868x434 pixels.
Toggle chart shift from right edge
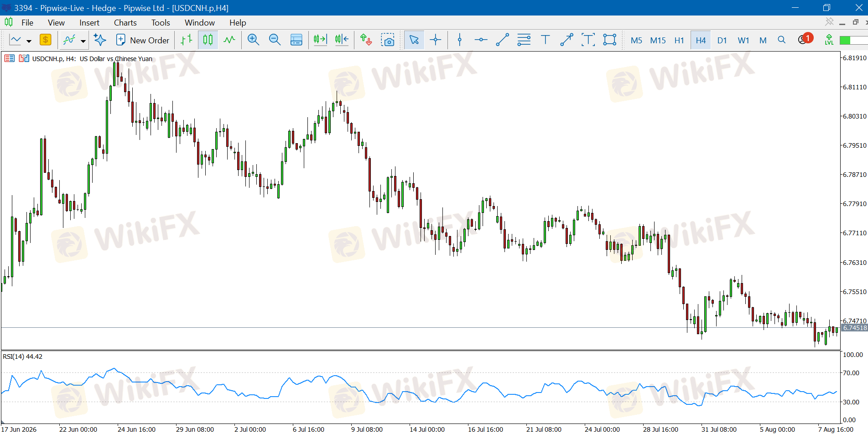coord(342,40)
